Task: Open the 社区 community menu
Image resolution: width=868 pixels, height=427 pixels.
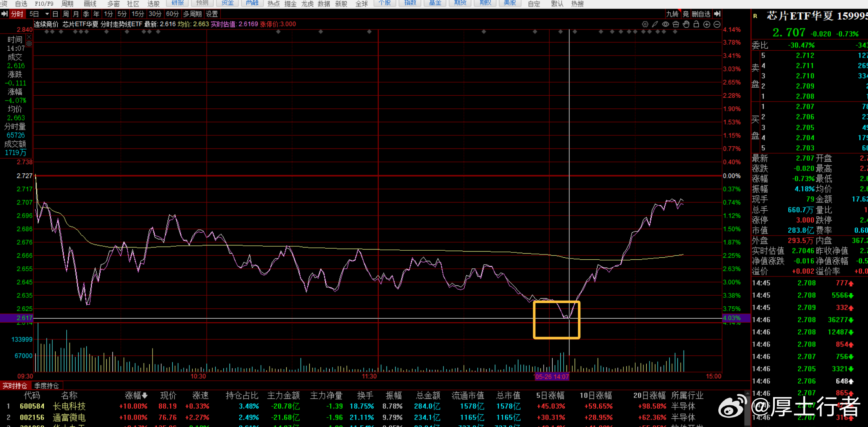Action: (133, 4)
